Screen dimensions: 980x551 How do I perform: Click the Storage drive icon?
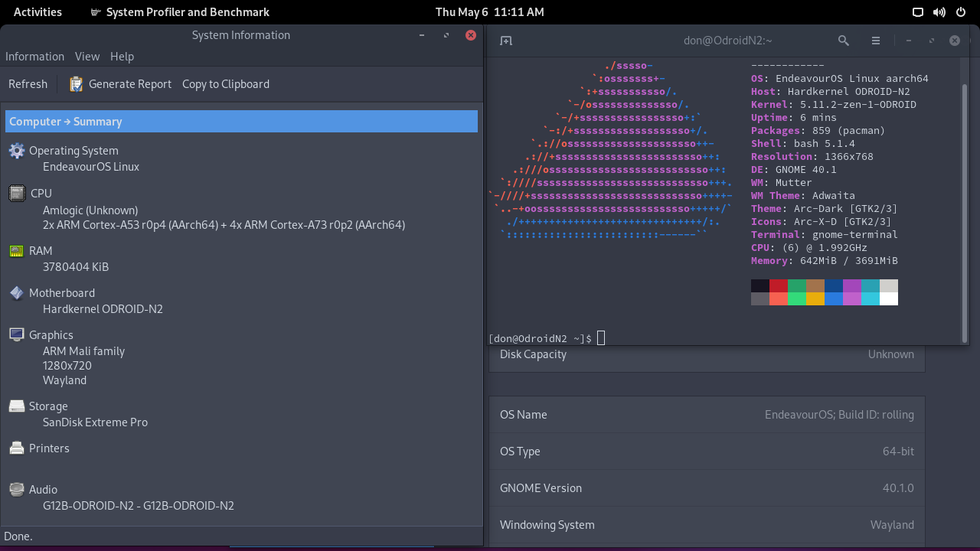point(17,406)
